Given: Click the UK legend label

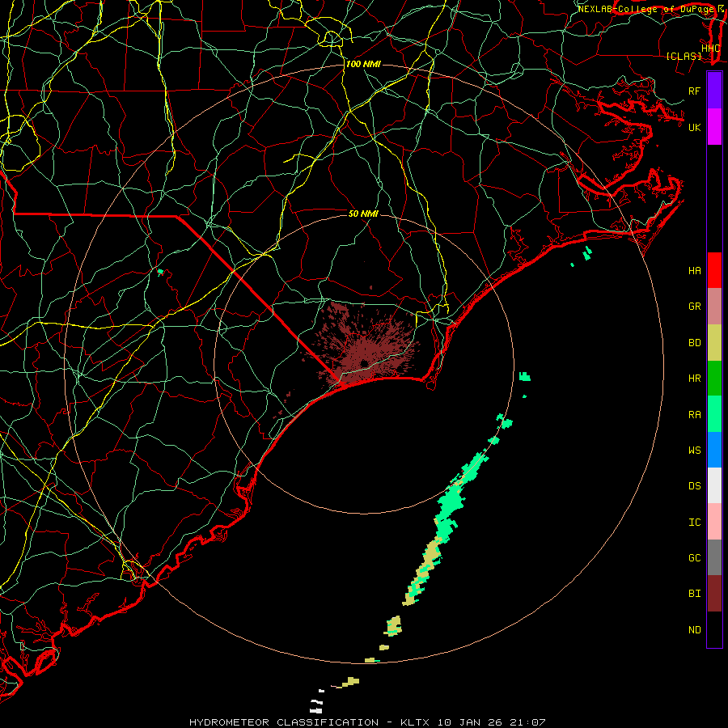Looking at the screenshot, I should pos(694,128).
